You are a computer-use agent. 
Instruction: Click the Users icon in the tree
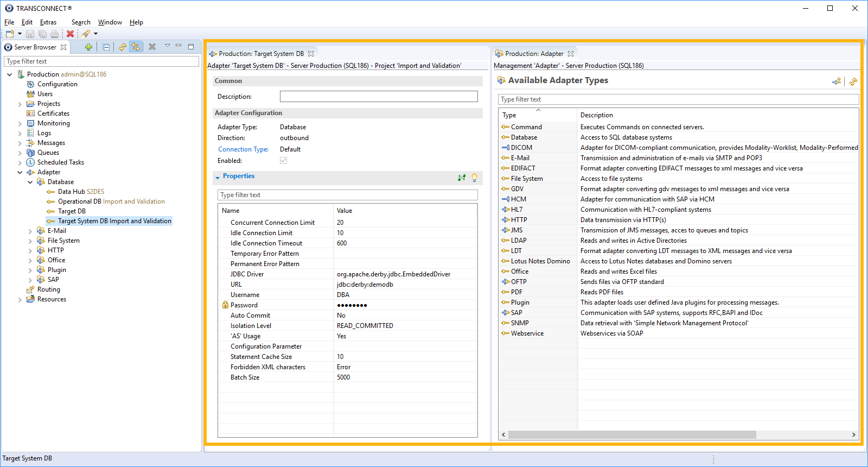click(x=30, y=94)
